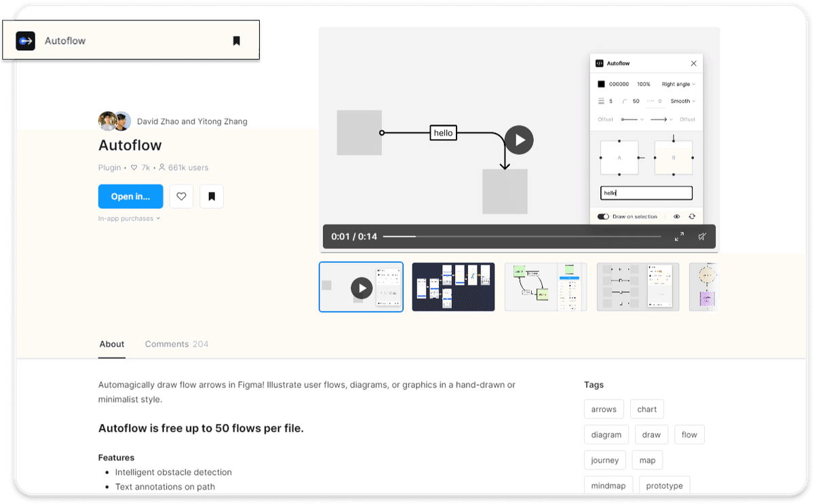The width and height of the screenshot is (814, 504).
Task: Click the Autoflow is free up to 50 flows text
Action: point(201,428)
